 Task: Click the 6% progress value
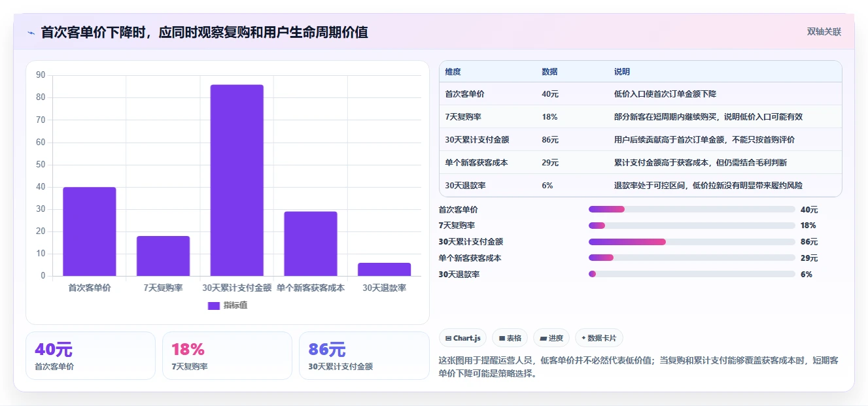[x=807, y=275]
